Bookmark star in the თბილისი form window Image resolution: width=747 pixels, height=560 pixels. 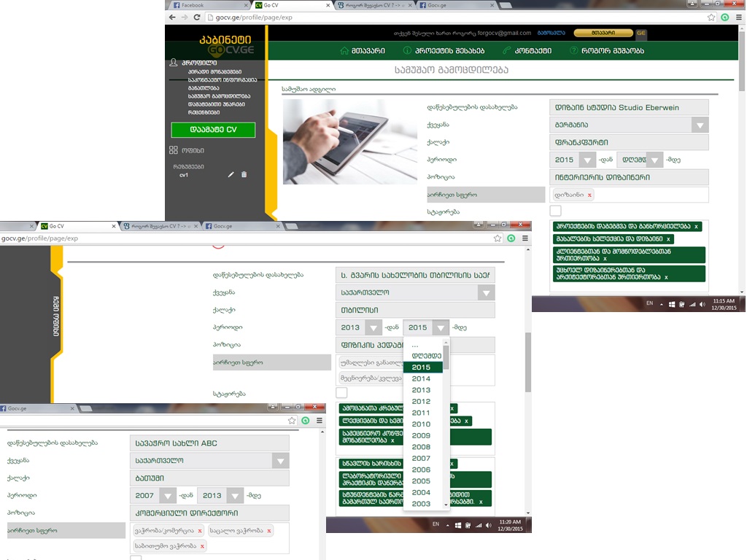coord(498,238)
